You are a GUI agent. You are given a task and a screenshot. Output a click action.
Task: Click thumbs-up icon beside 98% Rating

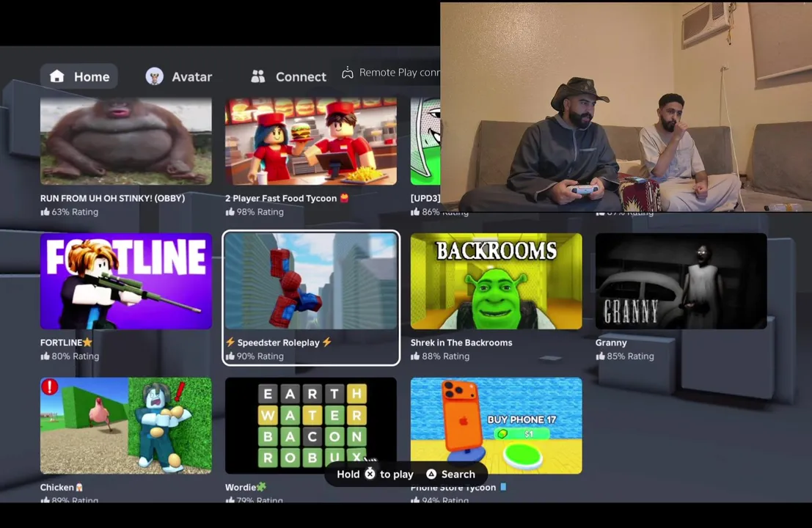pos(230,212)
